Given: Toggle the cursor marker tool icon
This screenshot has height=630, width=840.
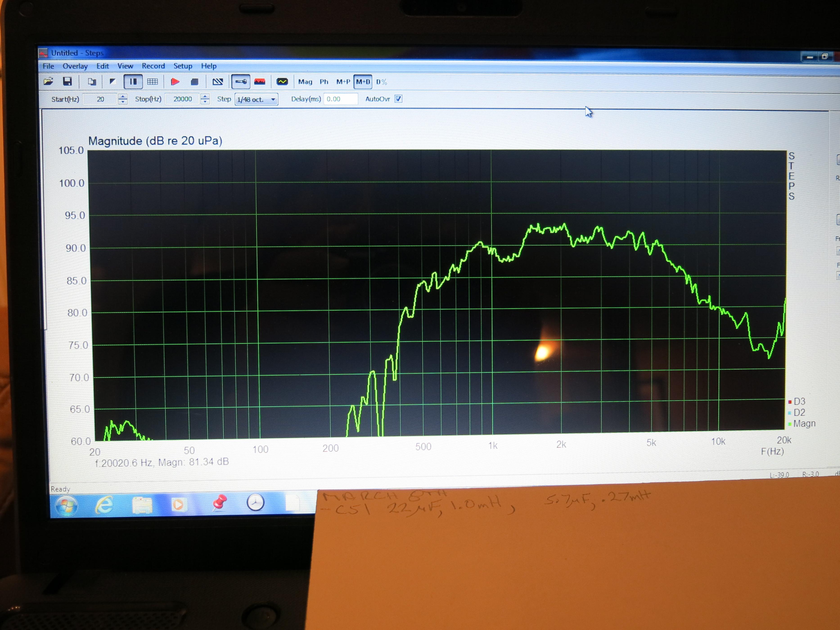Looking at the screenshot, I should pos(241,82).
